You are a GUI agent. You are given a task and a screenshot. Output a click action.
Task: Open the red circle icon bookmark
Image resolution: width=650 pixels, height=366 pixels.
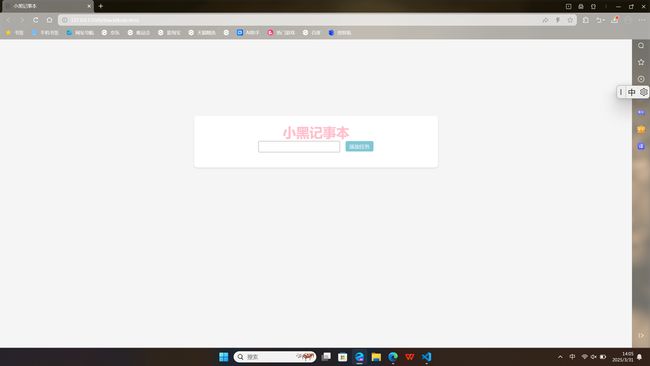click(281, 32)
